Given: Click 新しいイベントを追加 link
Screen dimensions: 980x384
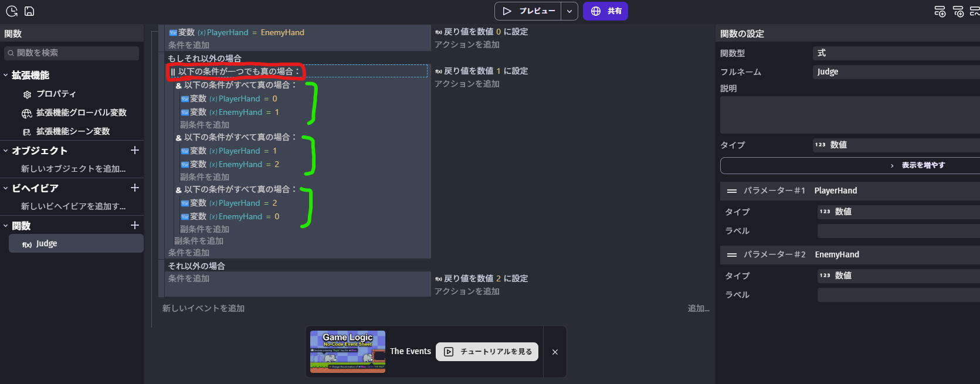Looking at the screenshot, I should 204,308.
